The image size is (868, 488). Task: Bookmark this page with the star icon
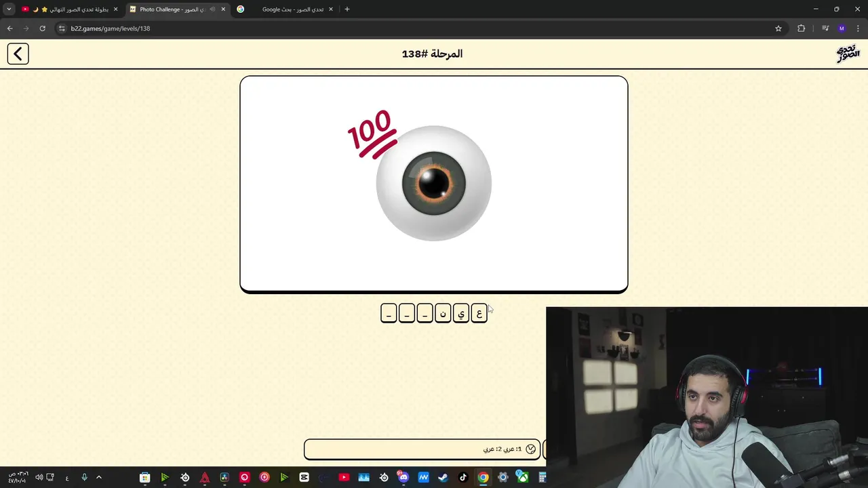pyautogui.click(x=778, y=28)
